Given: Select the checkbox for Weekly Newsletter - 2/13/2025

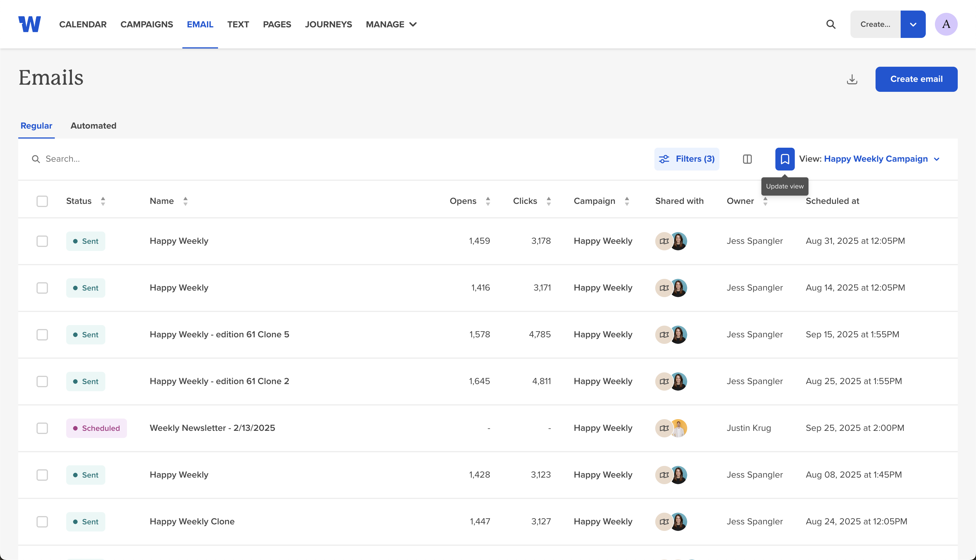Looking at the screenshot, I should point(42,428).
